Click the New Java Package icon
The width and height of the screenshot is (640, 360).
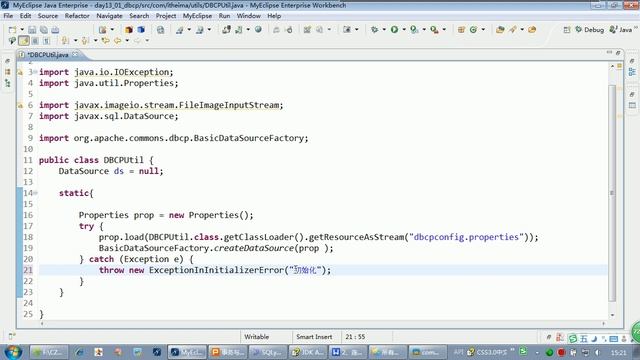(461, 30)
